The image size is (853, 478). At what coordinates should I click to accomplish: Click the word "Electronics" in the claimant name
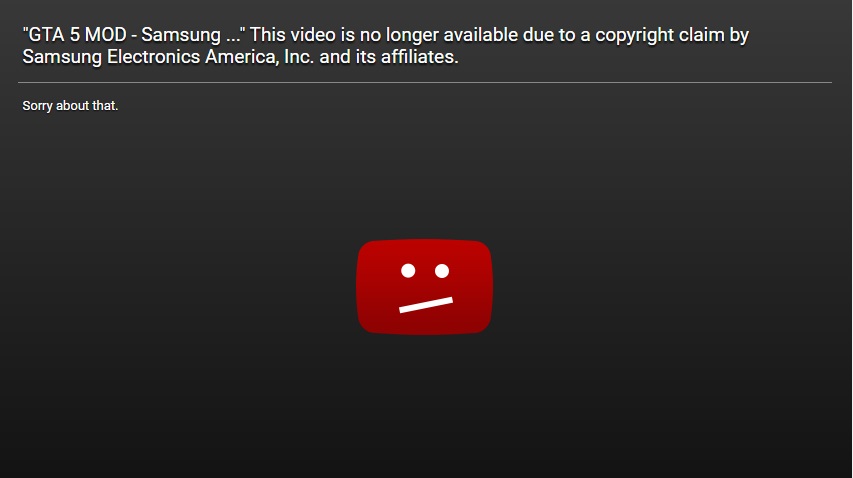tap(153, 57)
